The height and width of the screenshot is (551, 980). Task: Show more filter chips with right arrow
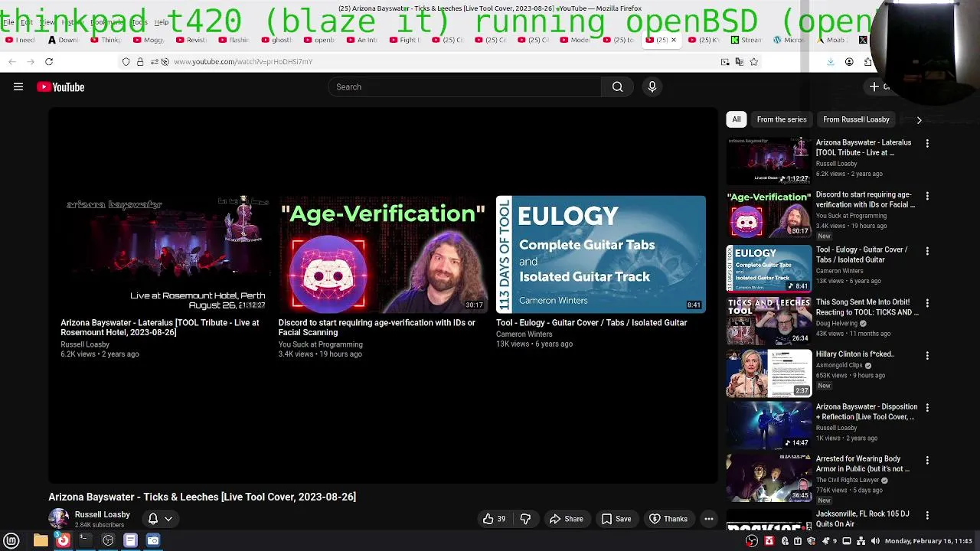919,119
